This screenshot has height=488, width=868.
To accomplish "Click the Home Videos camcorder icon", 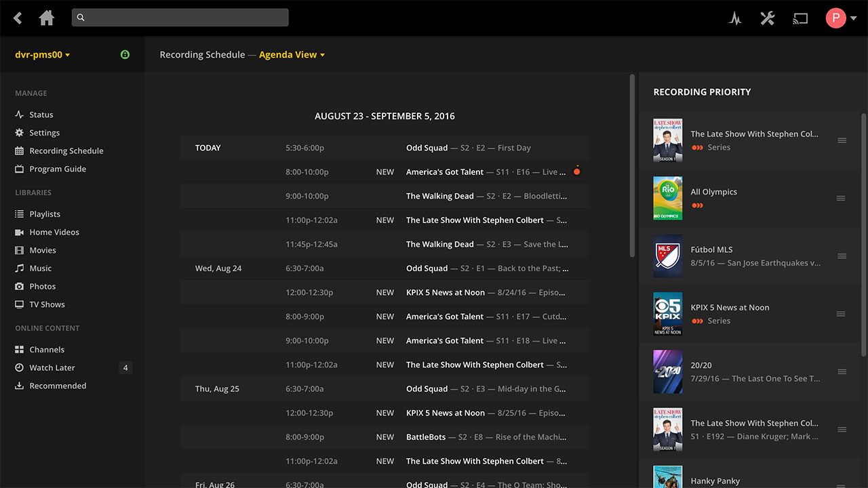I will pos(20,232).
